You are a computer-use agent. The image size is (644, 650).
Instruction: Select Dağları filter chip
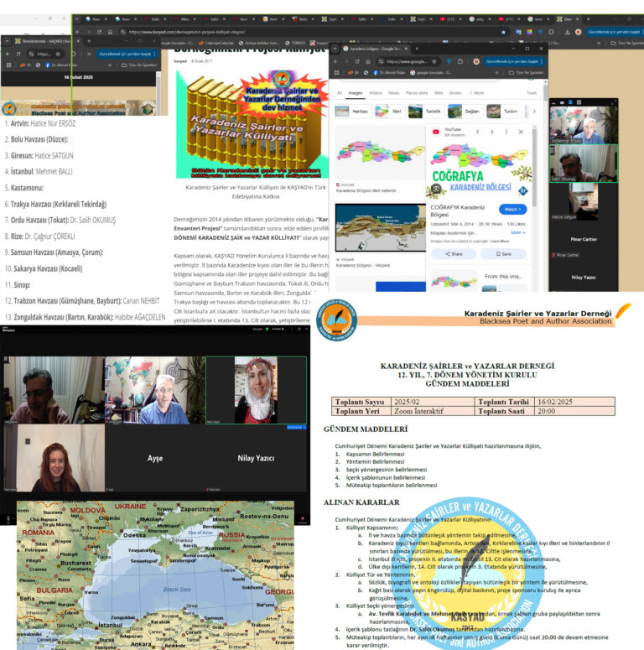pyautogui.click(x=465, y=111)
